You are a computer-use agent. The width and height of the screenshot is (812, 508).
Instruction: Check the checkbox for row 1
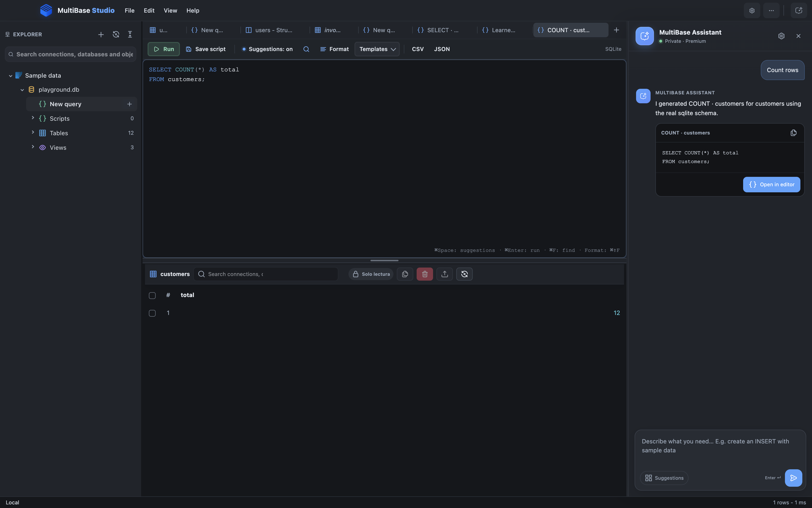click(x=152, y=313)
